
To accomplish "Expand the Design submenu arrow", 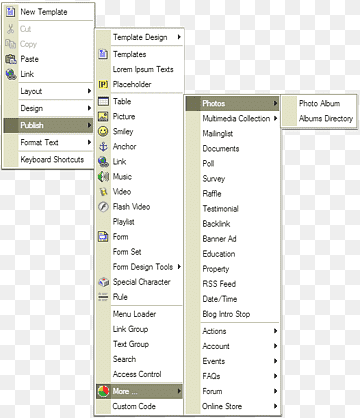I will 89,108.
